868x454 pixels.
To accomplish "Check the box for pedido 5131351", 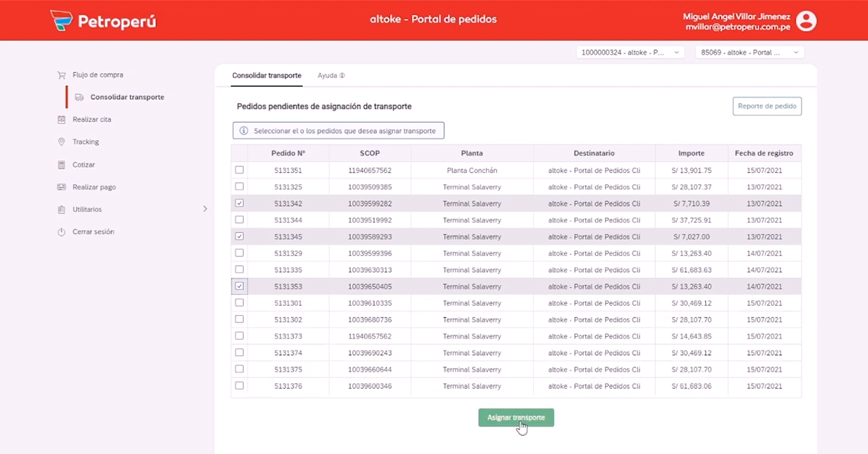I will (x=239, y=171).
